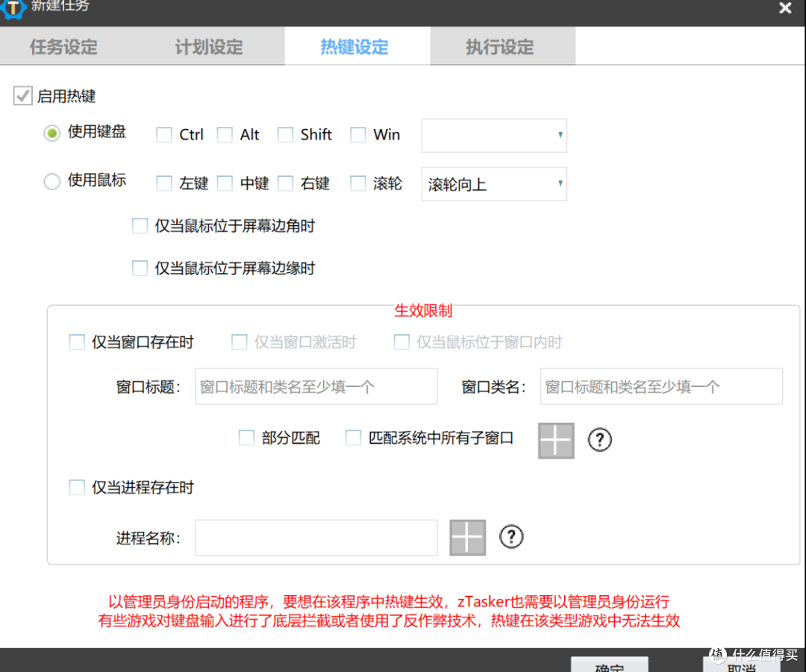Click the 生效限制 group heading
The height and width of the screenshot is (672, 806).
click(423, 310)
